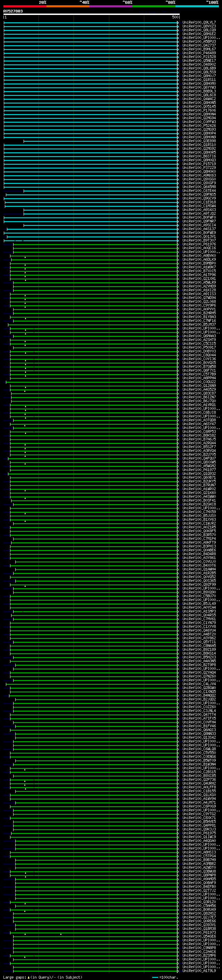Select the UniRef100_Q2MG94 label
The height and width of the screenshot is (980, 222).
(199, 118)
